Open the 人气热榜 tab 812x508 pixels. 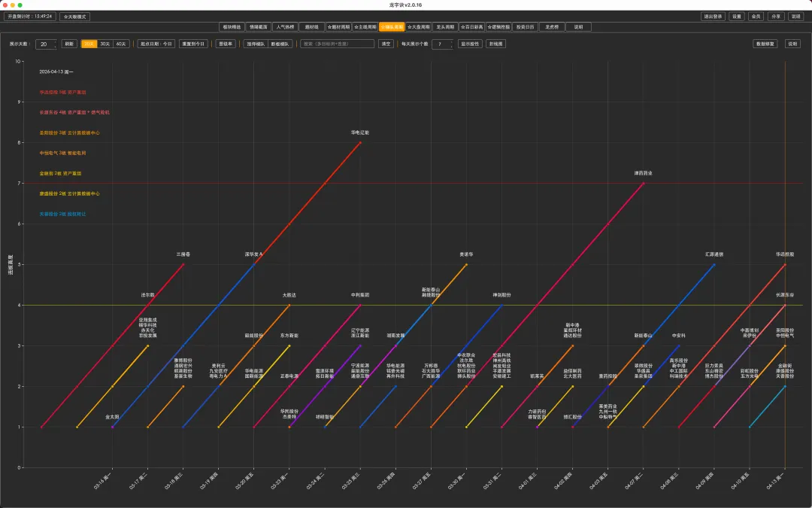[286, 27]
